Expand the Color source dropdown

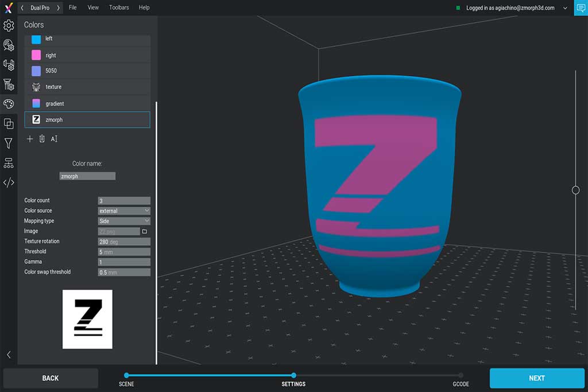tap(124, 211)
